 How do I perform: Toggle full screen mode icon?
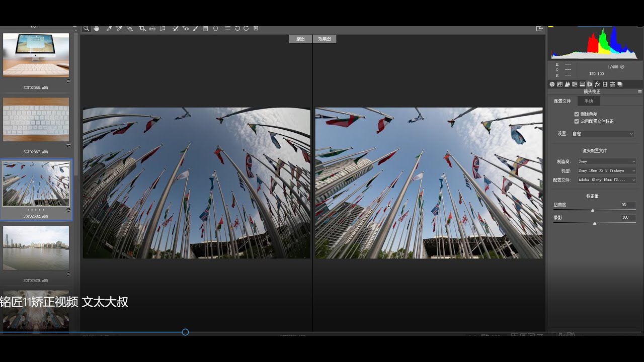point(539,29)
